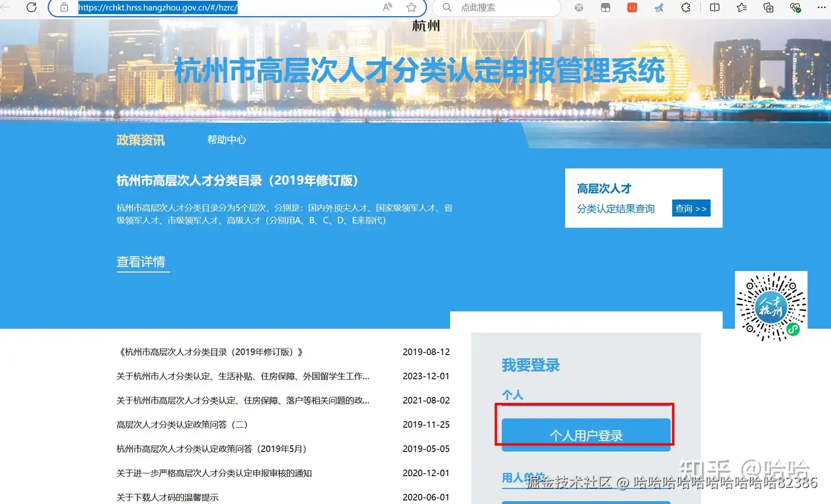Click the site info lock icon

click(64, 7)
